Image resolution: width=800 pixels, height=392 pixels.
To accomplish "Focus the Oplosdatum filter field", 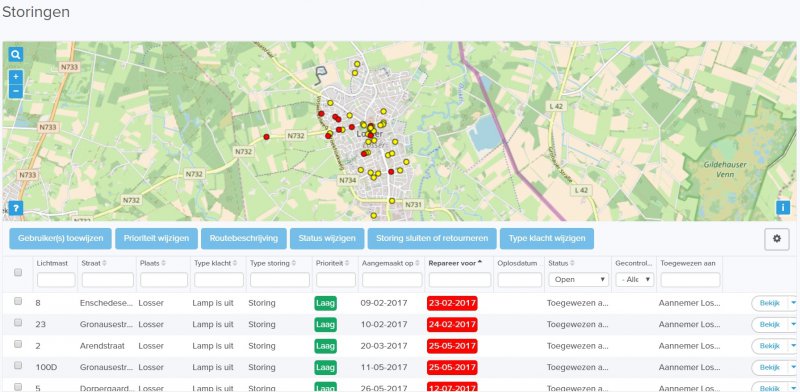I will pyautogui.click(x=520, y=280).
